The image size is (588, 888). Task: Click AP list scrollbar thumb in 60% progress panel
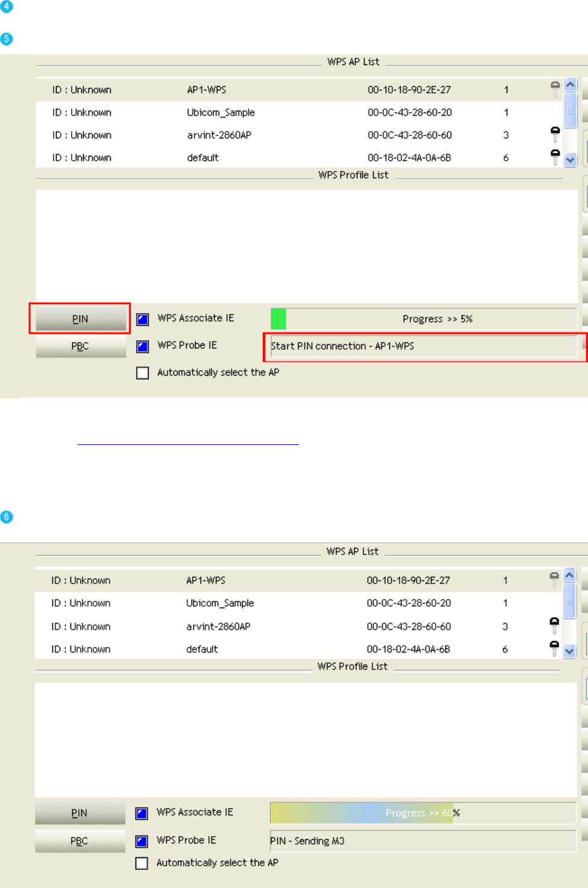[x=569, y=601]
